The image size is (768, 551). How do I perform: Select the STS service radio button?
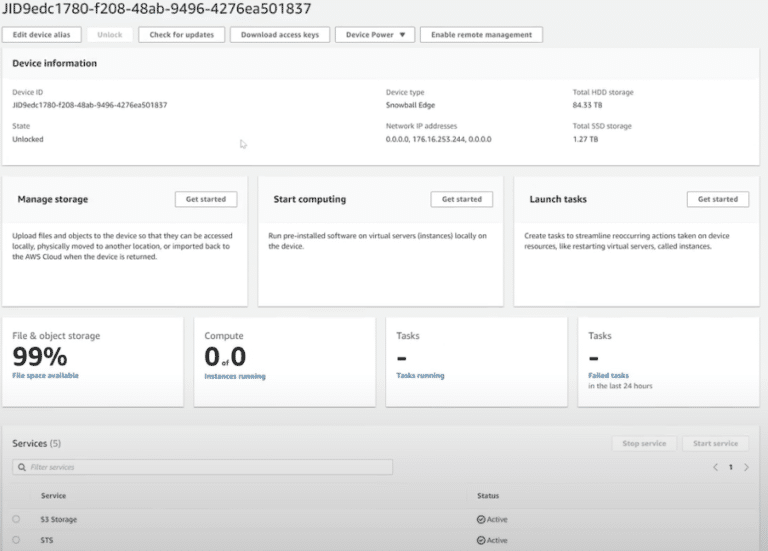click(16, 540)
